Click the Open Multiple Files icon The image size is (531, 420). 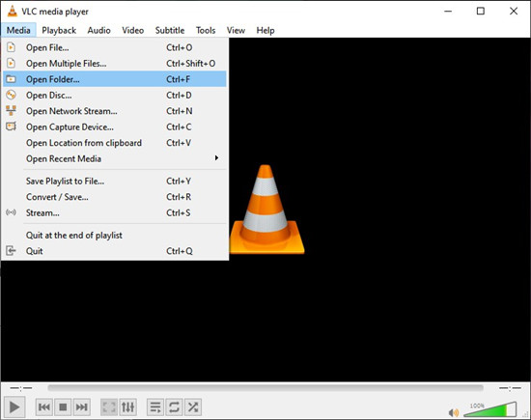click(x=11, y=63)
